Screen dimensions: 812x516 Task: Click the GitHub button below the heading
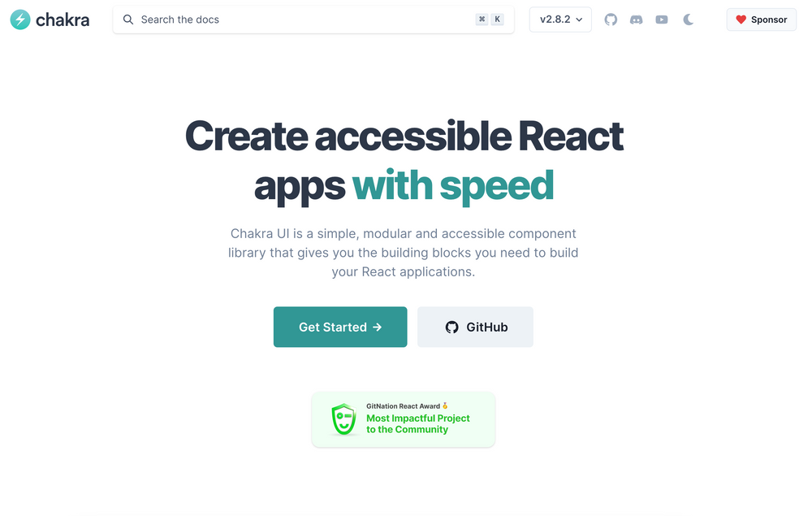pyautogui.click(x=475, y=327)
